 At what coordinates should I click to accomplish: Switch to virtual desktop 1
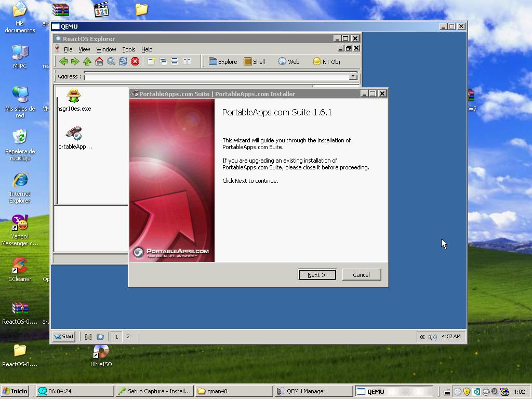[x=116, y=337]
